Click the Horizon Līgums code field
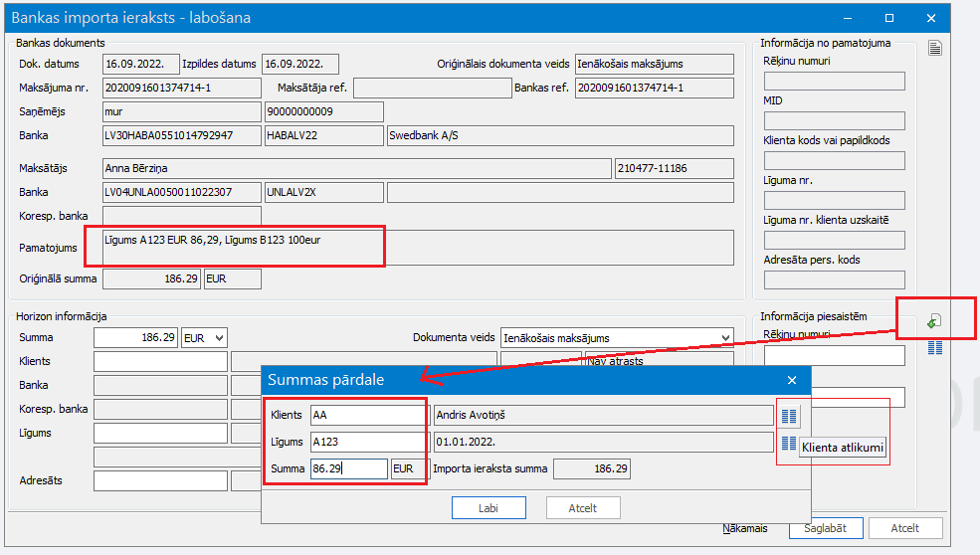980x555 pixels. coord(160,433)
